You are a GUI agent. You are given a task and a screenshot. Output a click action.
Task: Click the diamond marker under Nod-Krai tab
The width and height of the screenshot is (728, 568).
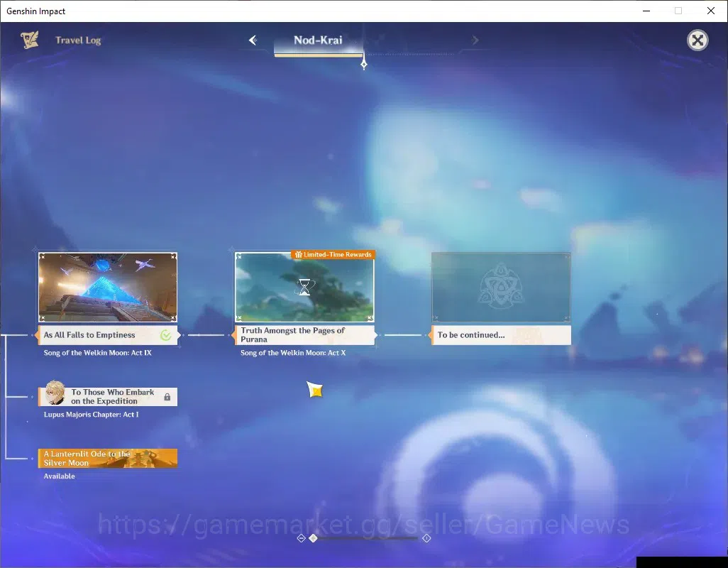tap(364, 64)
